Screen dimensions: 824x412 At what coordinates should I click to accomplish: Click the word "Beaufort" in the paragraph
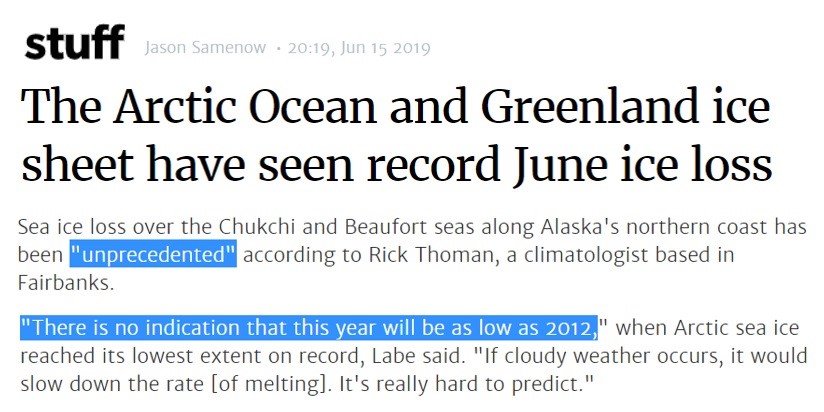point(387,228)
